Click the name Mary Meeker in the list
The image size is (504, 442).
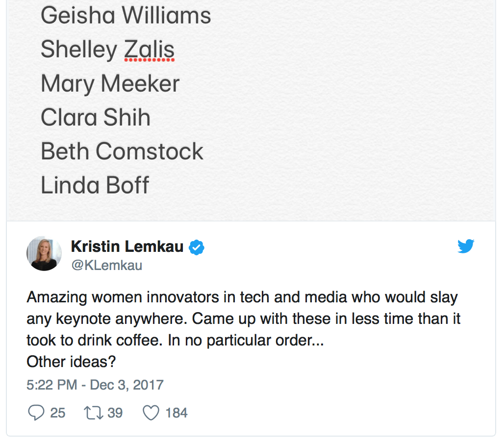click(x=110, y=83)
